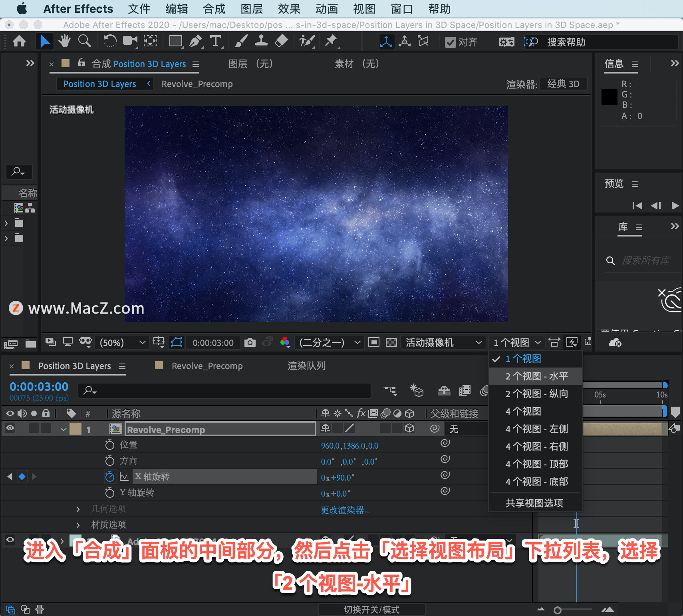Open the 效果 menu in menu bar
This screenshot has width=683, height=616.
point(289,9)
